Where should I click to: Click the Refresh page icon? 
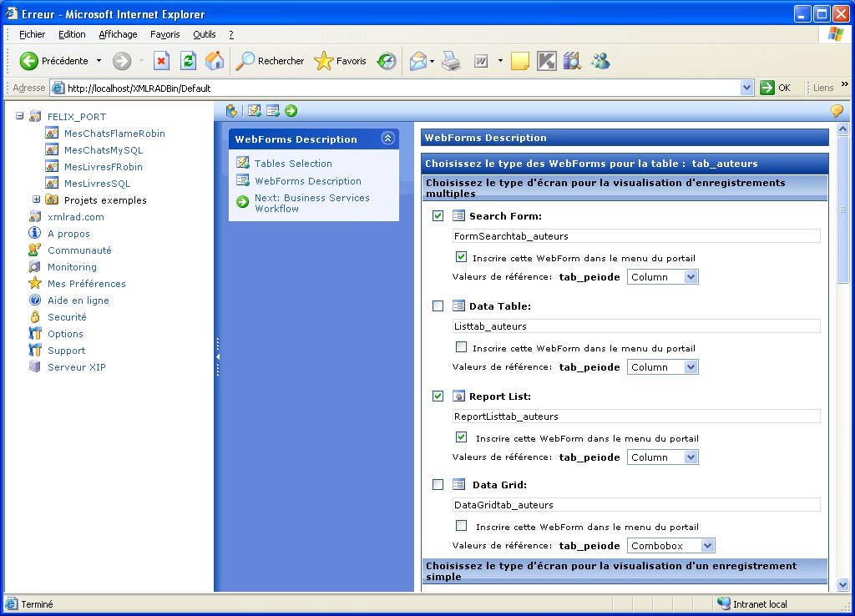point(189,61)
